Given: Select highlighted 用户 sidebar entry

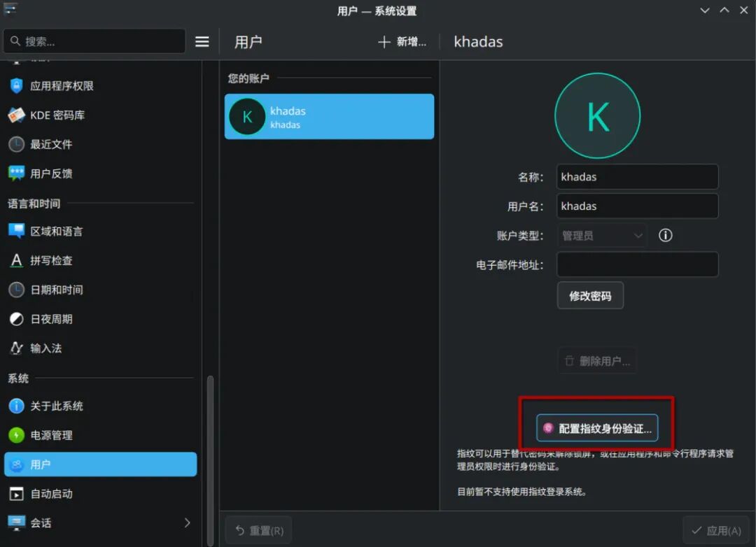Looking at the screenshot, I should (x=100, y=464).
